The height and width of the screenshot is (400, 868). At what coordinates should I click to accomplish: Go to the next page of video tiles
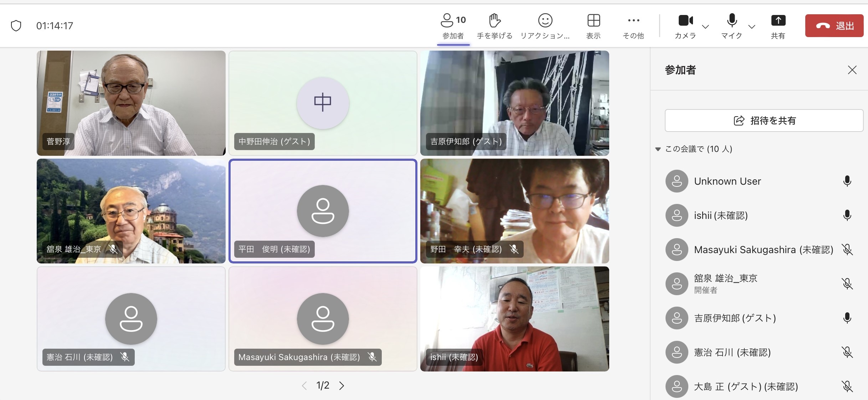[x=341, y=386]
